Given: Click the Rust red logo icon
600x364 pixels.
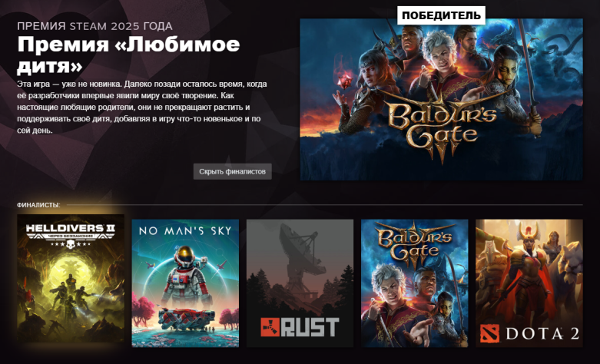Looking at the screenshot, I should (271, 327).
